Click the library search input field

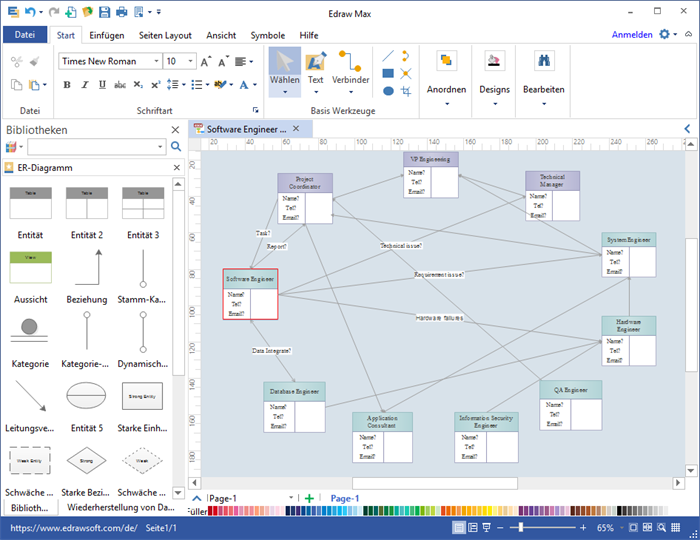pyautogui.click(x=92, y=146)
